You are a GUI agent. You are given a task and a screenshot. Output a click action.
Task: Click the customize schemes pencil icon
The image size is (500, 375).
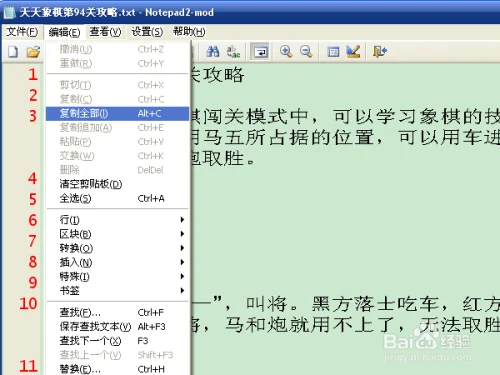pos(353,52)
